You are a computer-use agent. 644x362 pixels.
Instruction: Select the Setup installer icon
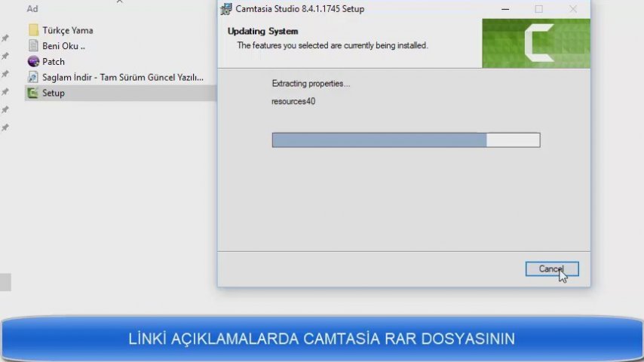[33, 93]
